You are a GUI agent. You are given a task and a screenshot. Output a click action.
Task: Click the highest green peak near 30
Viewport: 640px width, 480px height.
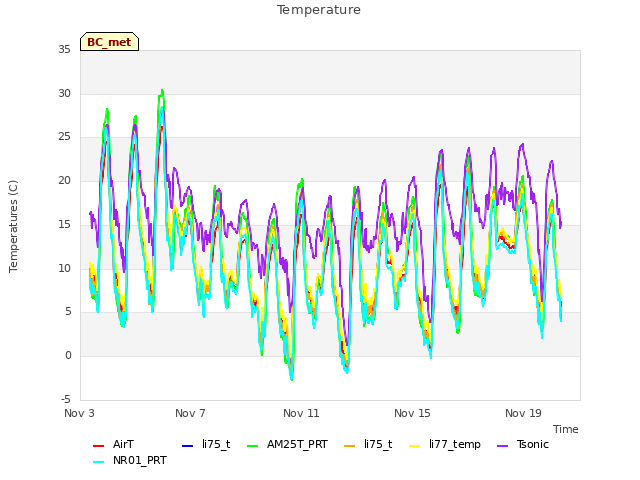(162, 91)
